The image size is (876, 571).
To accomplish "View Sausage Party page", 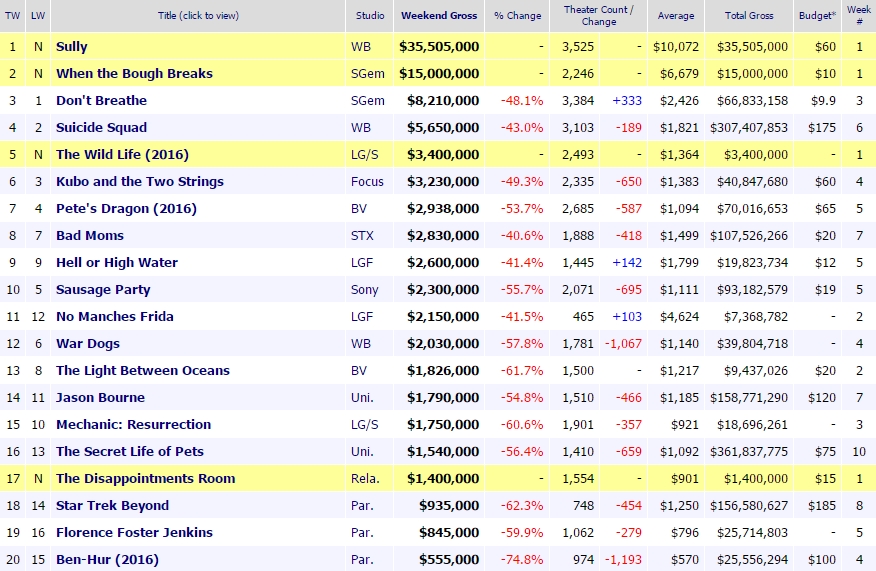I will tap(103, 289).
